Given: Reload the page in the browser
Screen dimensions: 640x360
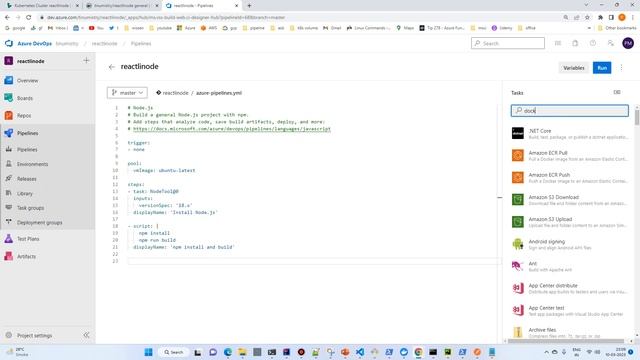Looking at the screenshot, I should [x=29, y=18].
